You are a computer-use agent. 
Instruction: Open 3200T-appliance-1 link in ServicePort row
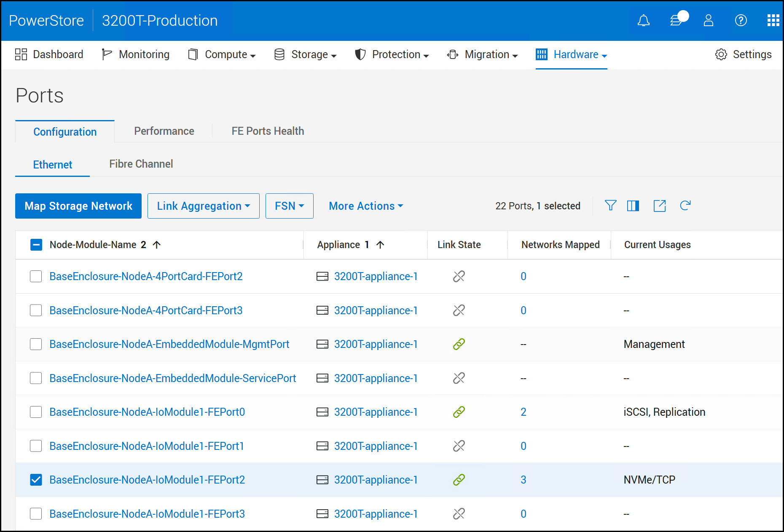pyautogui.click(x=376, y=378)
